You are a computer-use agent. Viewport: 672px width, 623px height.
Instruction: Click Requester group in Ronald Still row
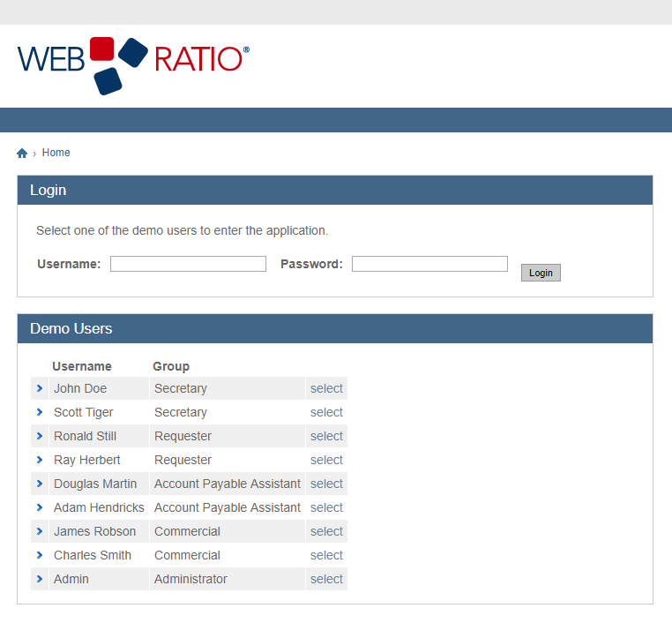(x=228, y=436)
